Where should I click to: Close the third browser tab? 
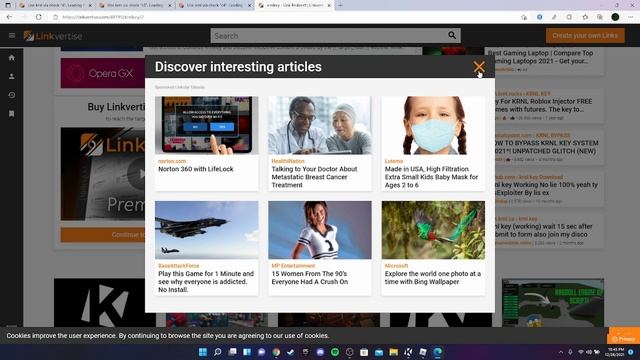click(249, 5)
